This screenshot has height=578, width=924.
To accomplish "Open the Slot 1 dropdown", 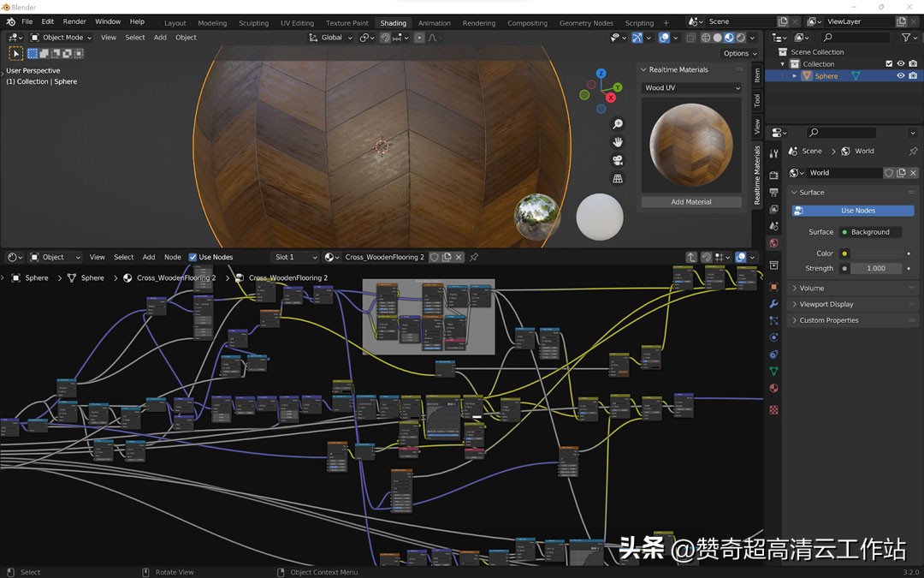I will click(x=293, y=257).
